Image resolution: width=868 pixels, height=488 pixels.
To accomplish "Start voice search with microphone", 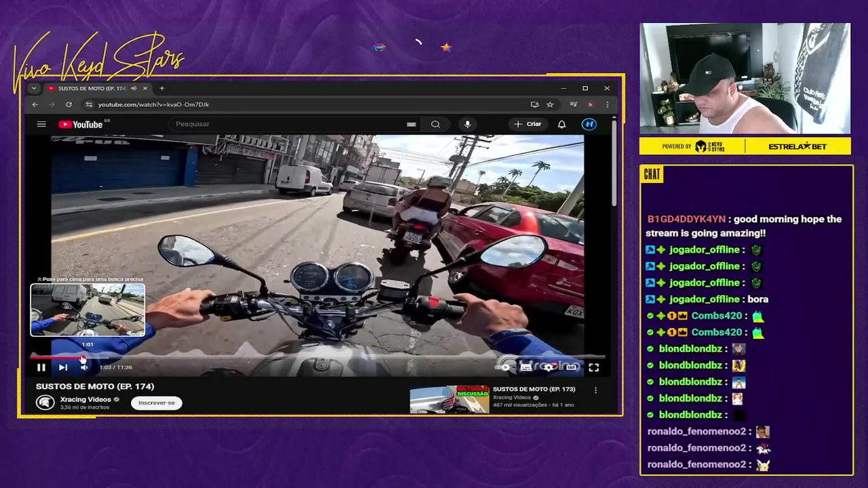I will coord(467,124).
